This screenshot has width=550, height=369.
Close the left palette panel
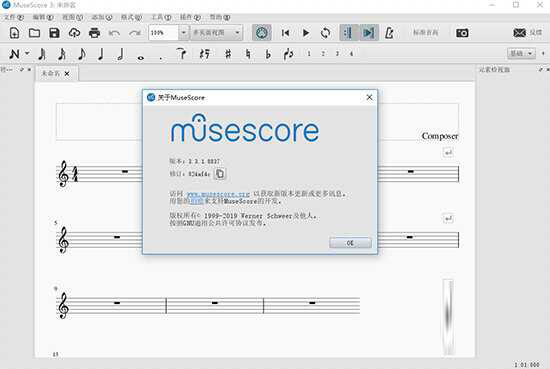29,69
